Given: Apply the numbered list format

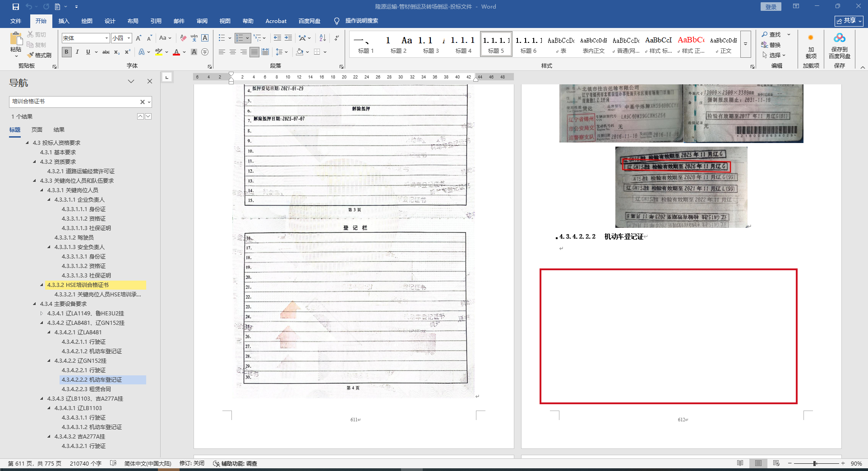Looking at the screenshot, I should coord(240,38).
